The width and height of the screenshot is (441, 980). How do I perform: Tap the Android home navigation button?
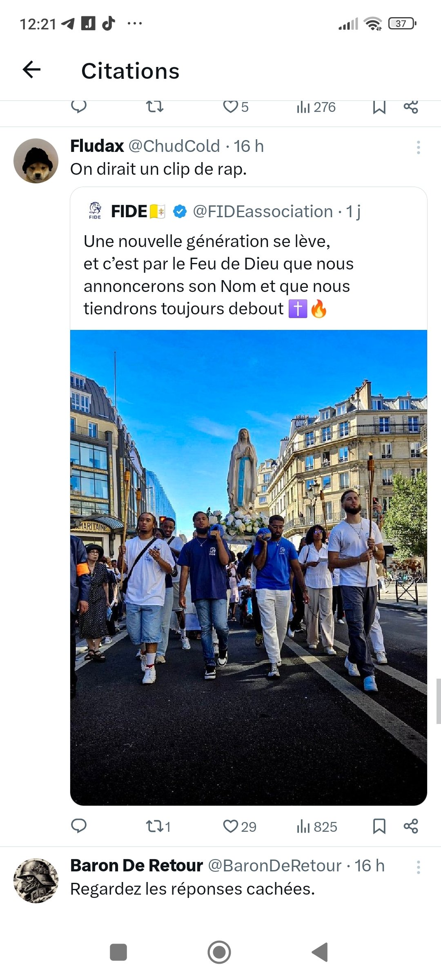(x=219, y=952)
